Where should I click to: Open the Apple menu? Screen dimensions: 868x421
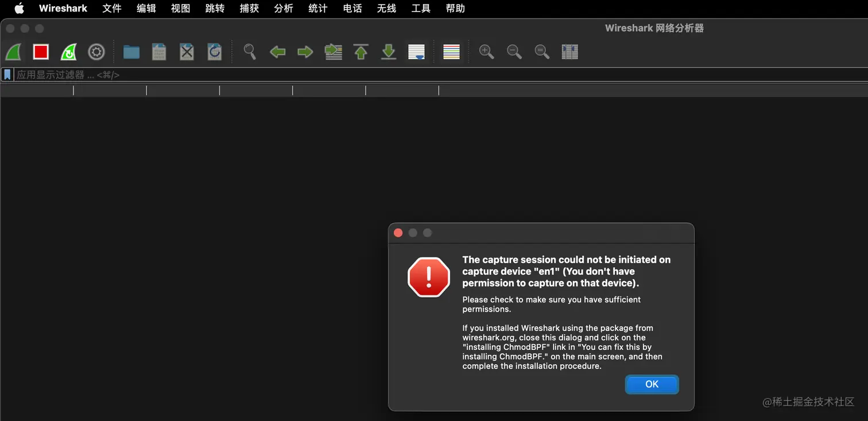19,9
